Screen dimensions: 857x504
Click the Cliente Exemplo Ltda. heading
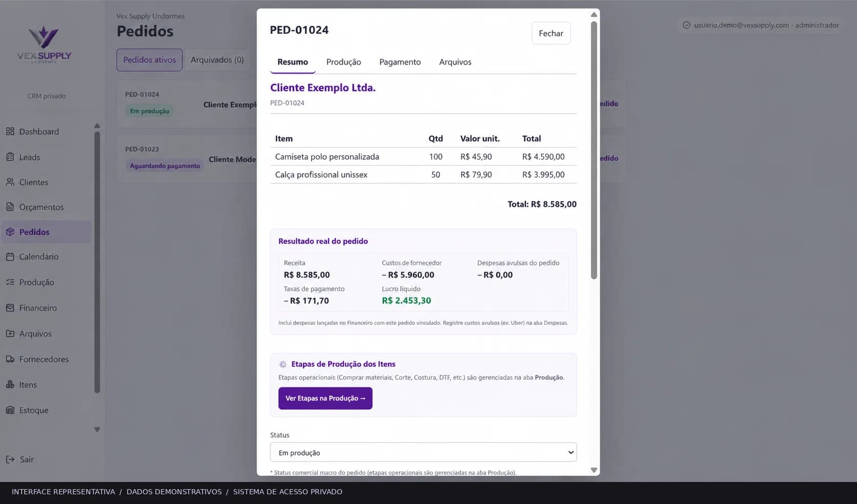tap(323, 88)
